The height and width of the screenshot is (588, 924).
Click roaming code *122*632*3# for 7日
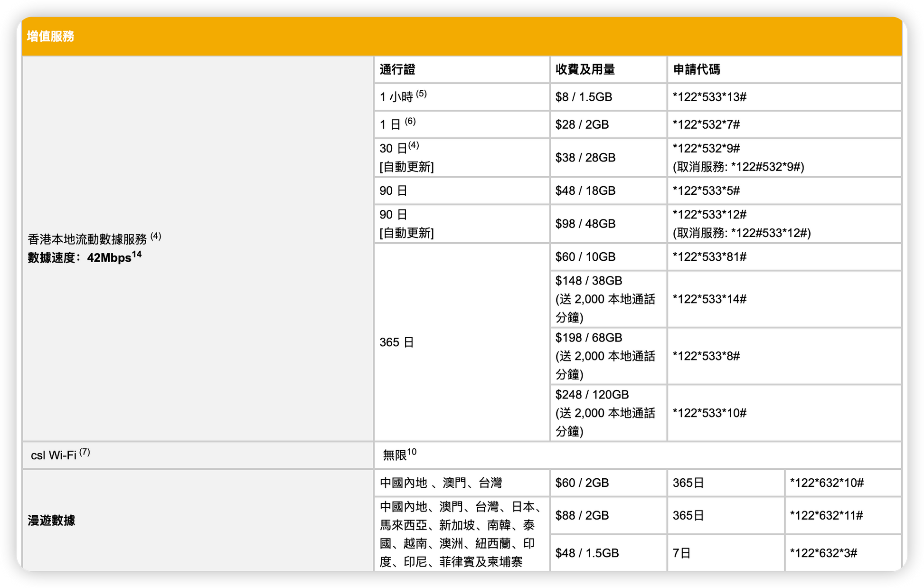pos(823,553)
